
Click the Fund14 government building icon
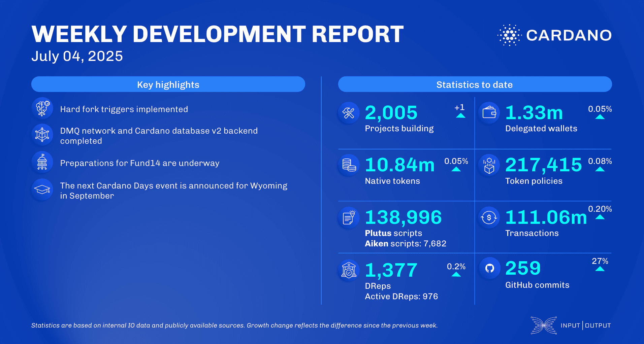[x=42, y=162]
